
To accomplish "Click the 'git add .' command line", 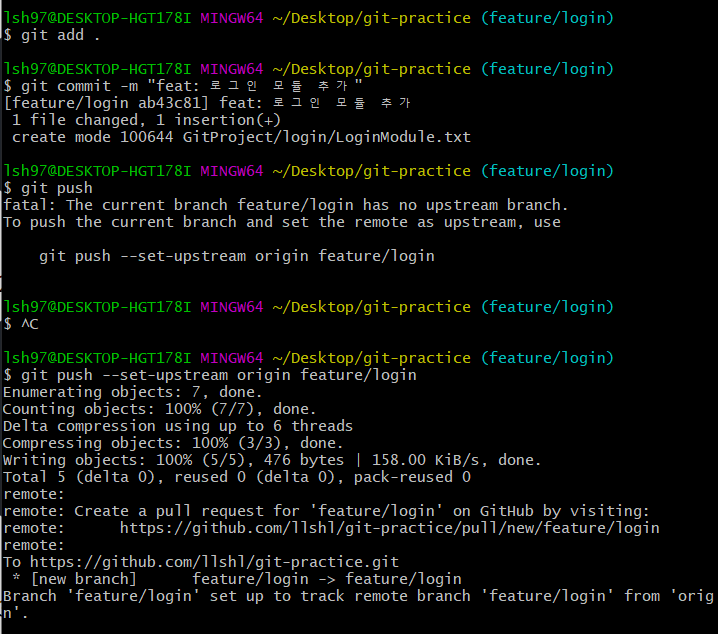I will pos(51,35).
